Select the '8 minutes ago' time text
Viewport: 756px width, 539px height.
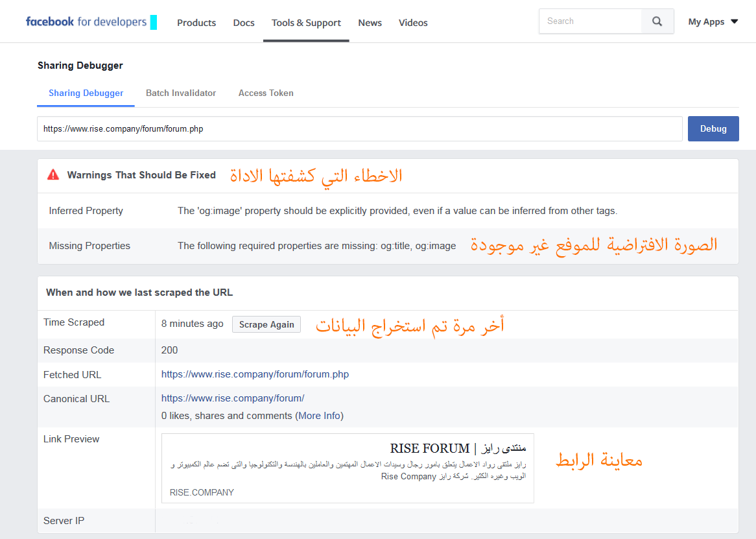193,324
